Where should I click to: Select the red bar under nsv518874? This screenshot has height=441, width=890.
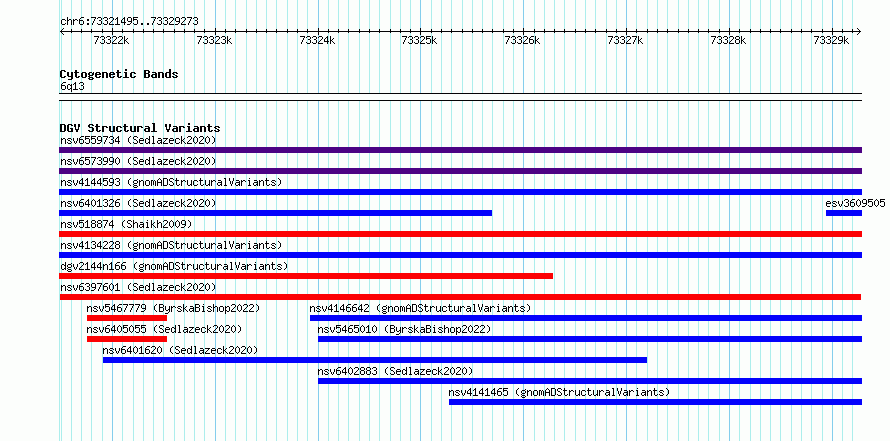pos(460,234)
